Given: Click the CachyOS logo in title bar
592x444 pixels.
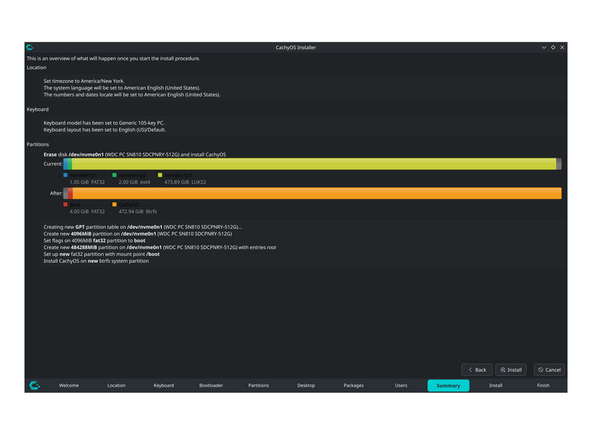Looking at the screenshot, I should point(30,47).
